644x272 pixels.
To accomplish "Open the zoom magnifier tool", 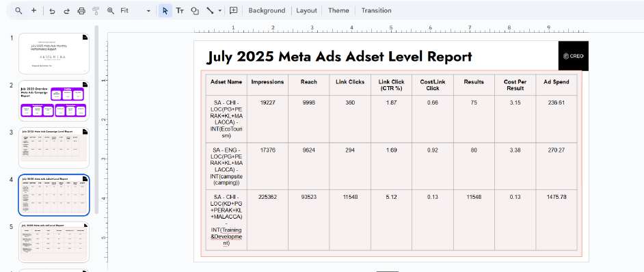I will coord(111,11).
